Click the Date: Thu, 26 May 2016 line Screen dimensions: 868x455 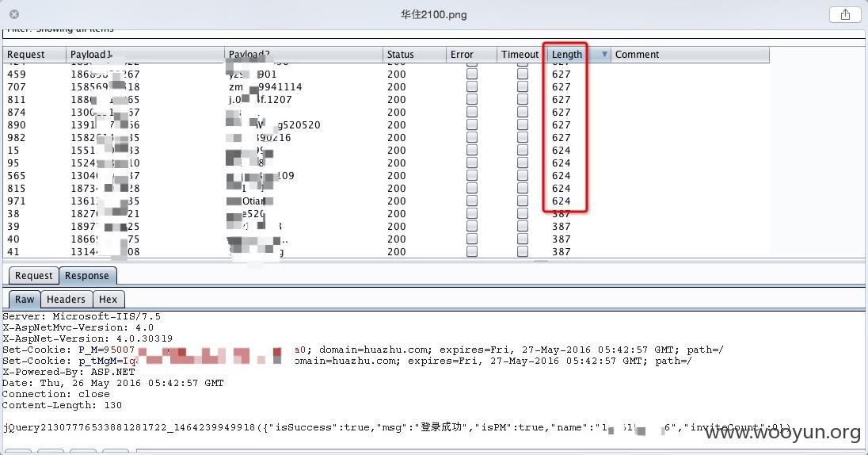pyautogui.click(x=113, y=383)
